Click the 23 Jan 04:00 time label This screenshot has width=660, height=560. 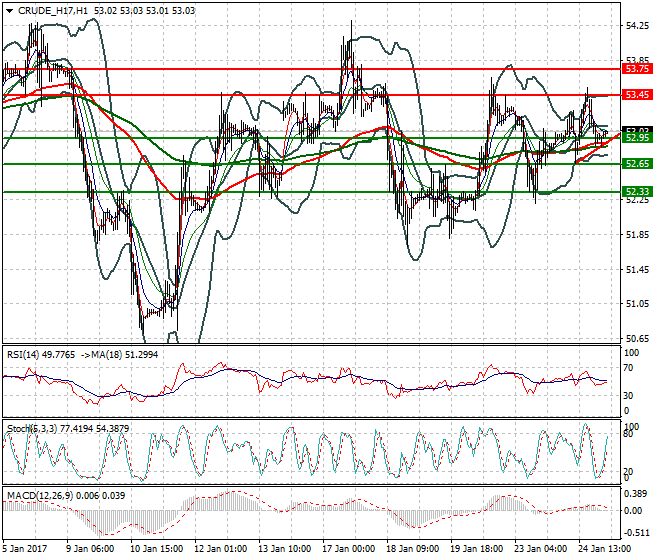(x=540, y=549)
